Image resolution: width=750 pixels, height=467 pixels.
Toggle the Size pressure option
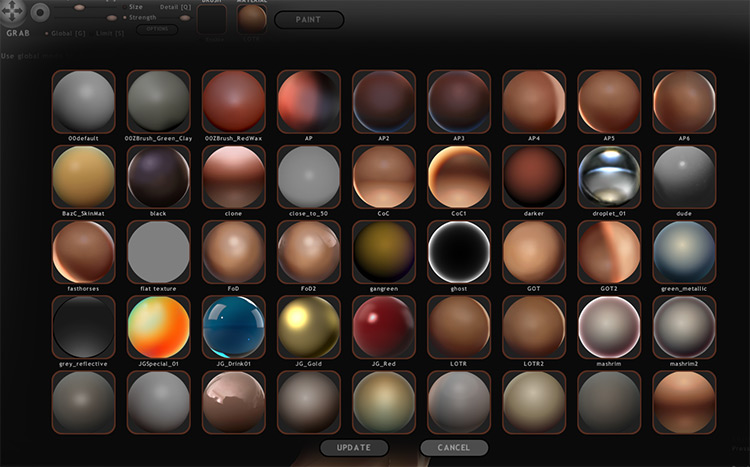[x=125, y=7]
